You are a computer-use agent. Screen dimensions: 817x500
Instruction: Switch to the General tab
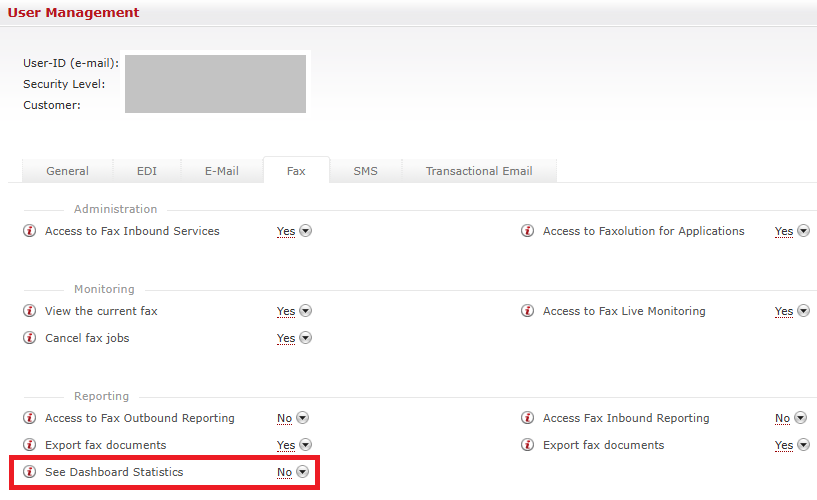(x=67, y=171)
